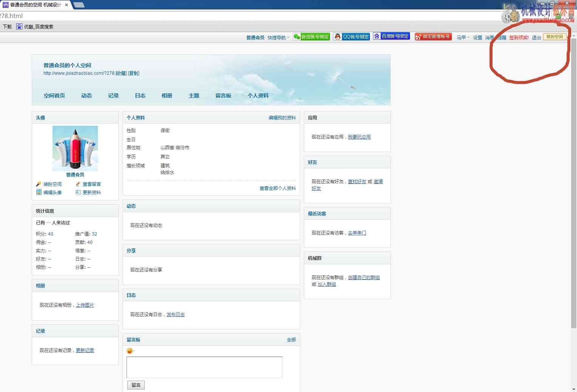Click the 退出 logout link
Screen dimensions: 577x392
(x=536, y=37)
